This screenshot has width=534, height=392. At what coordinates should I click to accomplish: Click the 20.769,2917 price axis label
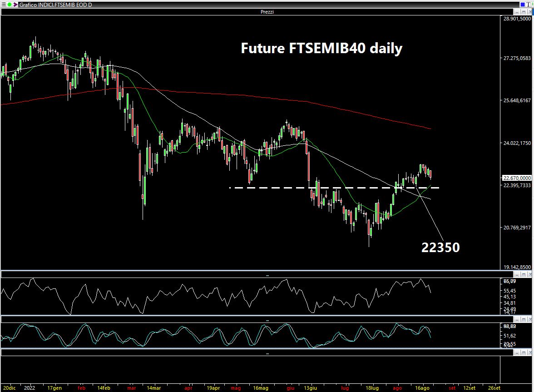[517, 228]
